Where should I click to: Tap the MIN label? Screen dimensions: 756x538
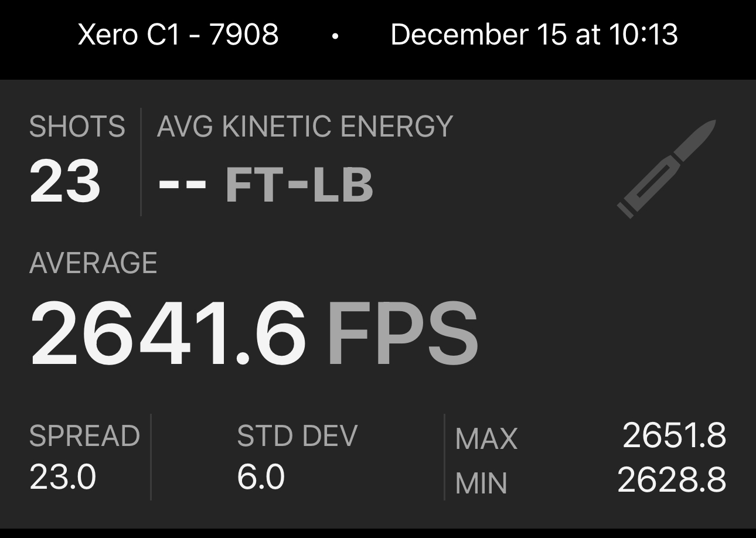[x=481, y=483]
